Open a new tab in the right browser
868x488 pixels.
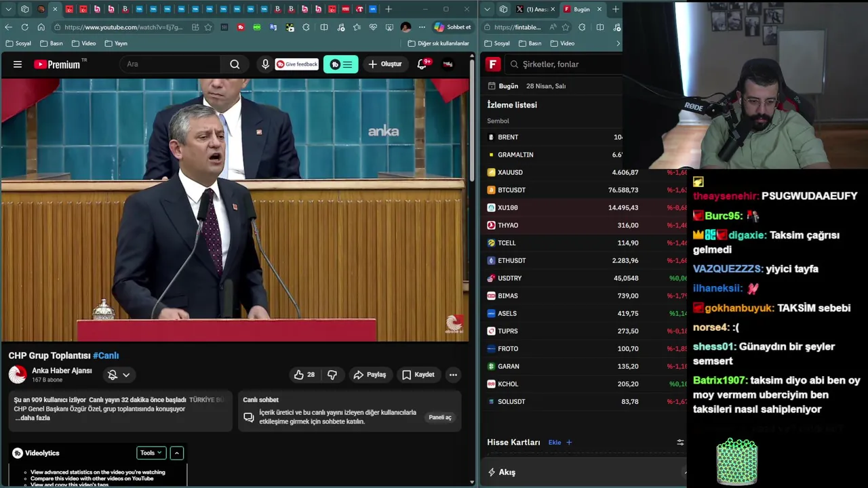[x=615, y=9]
